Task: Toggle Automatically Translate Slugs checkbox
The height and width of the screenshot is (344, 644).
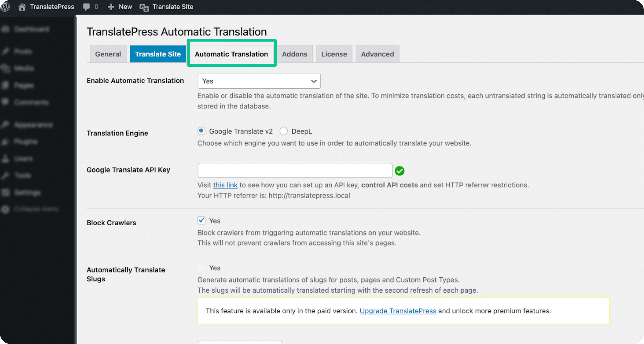Action: (x=201, y=268)
